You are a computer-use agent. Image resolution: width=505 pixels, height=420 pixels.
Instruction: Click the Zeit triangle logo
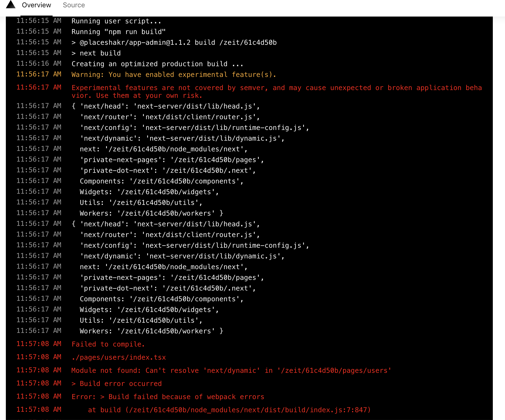point(11,4)
